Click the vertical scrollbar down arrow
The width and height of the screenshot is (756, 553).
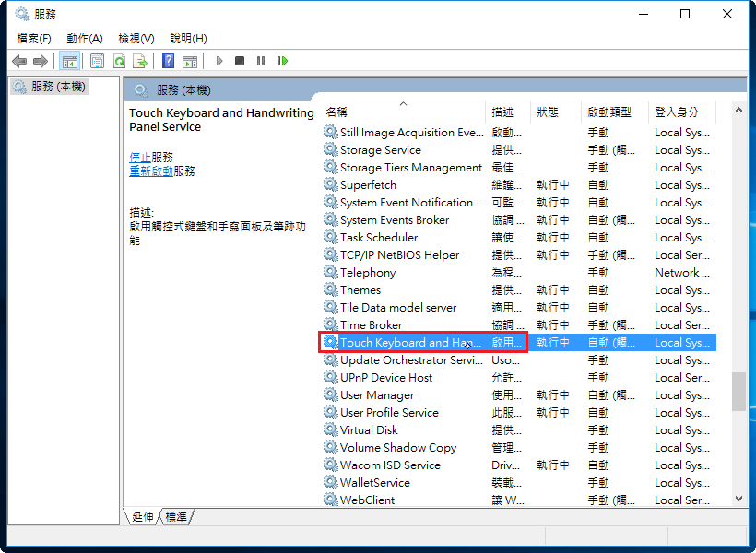738,498
